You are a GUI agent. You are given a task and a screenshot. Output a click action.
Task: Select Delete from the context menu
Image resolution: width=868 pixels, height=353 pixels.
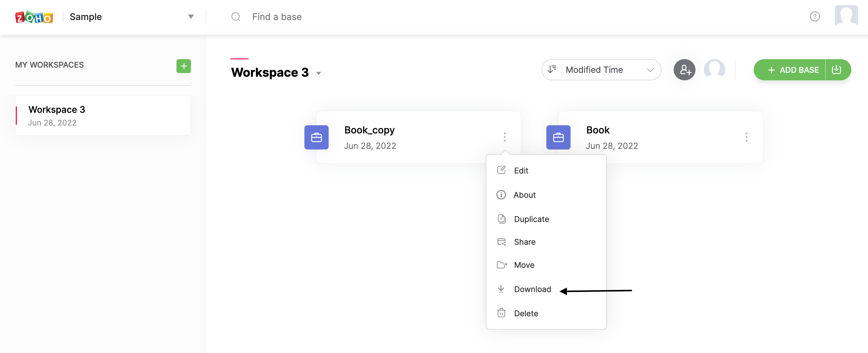point(526,314)
